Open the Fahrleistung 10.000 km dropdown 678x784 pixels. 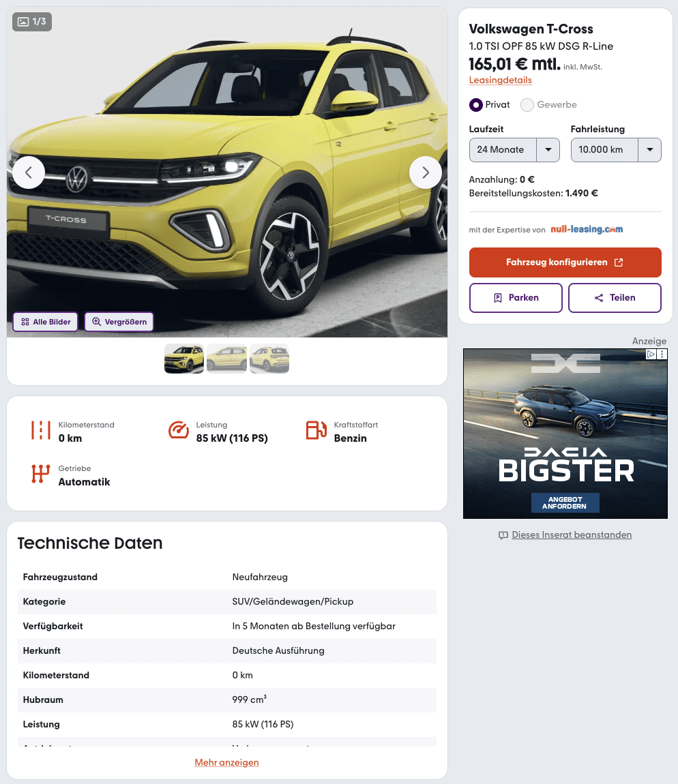click(616, 150)
